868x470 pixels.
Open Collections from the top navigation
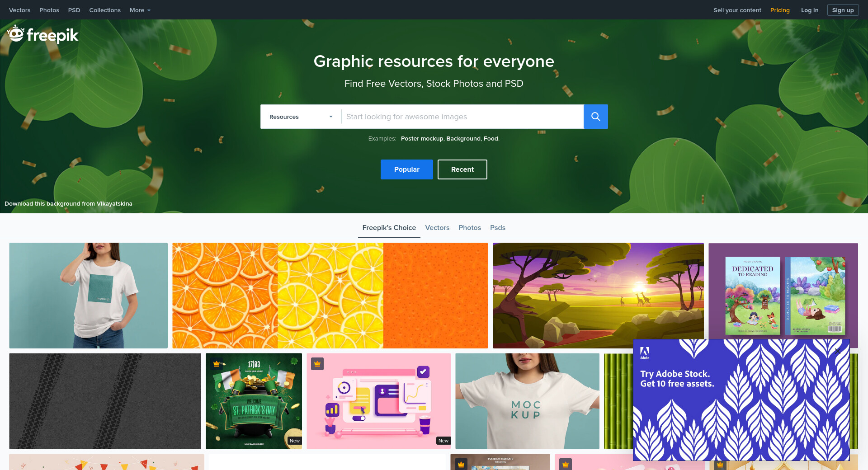105,10
